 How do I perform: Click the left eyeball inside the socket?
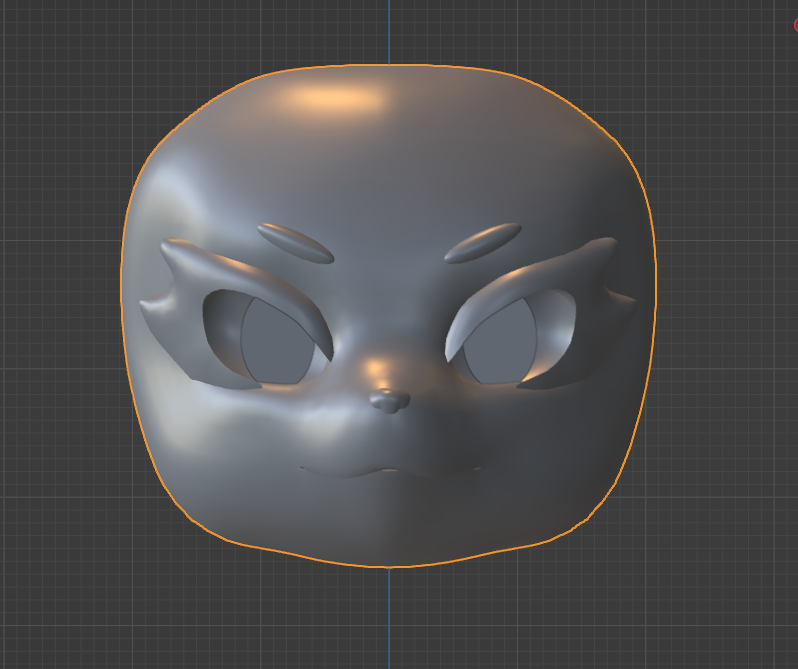277,342
